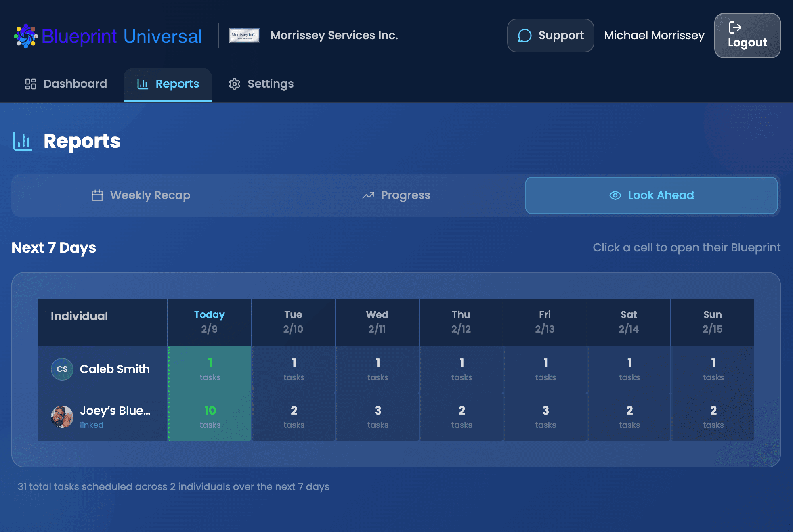
Task: Click the Reports heading chart icon
Action: (x=22, y=141)
